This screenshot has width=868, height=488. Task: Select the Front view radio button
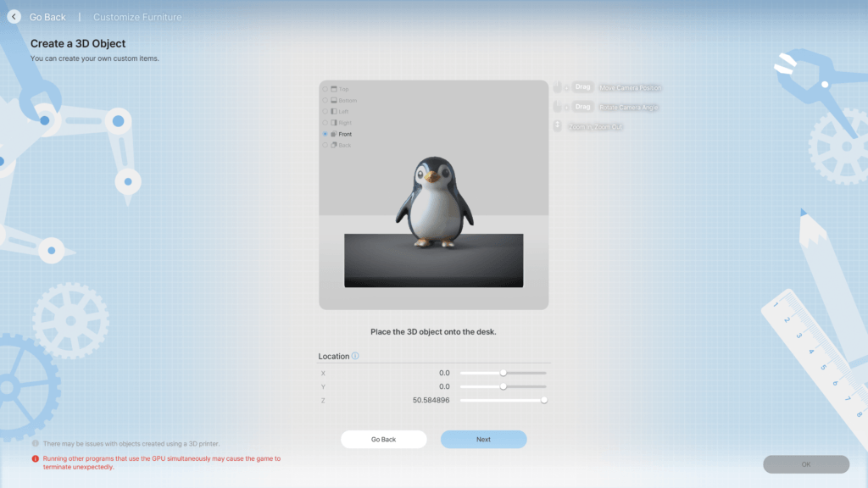click(325, 134)
